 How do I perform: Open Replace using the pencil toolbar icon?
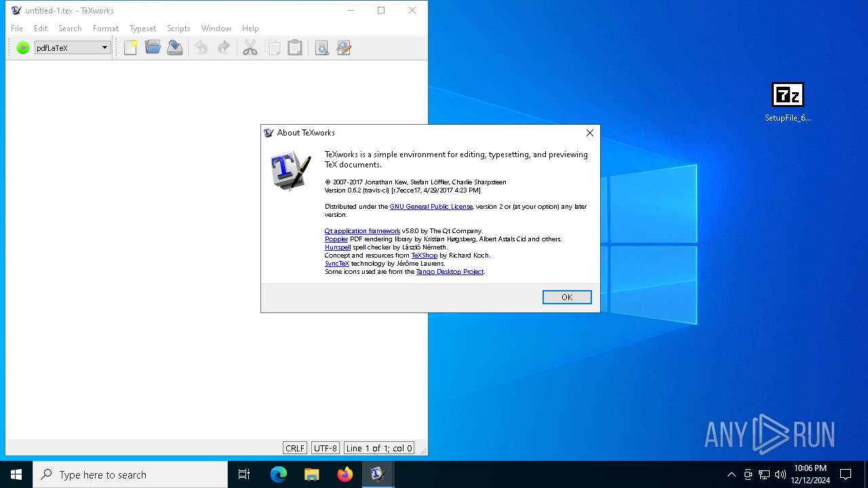point(344,47)
